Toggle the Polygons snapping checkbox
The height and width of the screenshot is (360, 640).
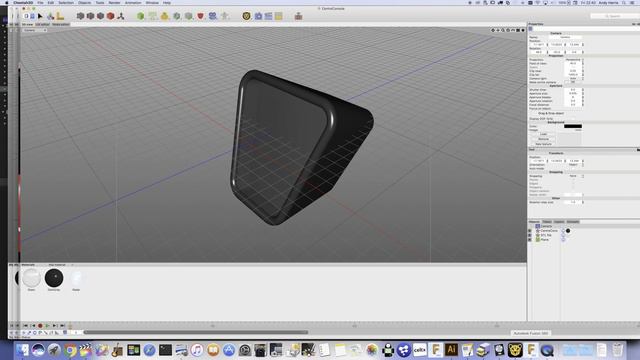click(x=573, y=187)
